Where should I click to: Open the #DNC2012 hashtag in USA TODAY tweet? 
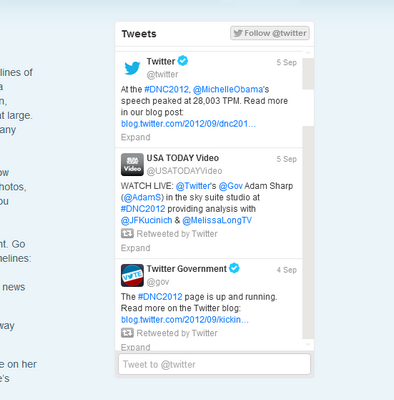pyautogui.click(x=143, y=209)
